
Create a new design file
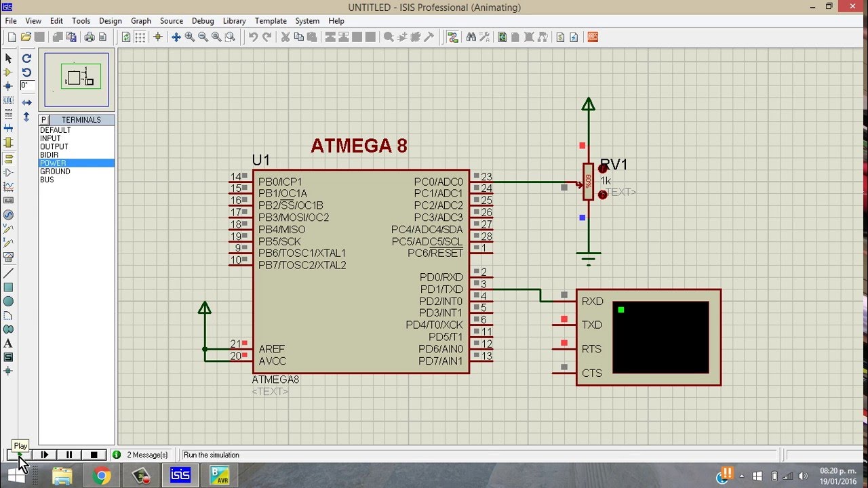click(12, 37)
